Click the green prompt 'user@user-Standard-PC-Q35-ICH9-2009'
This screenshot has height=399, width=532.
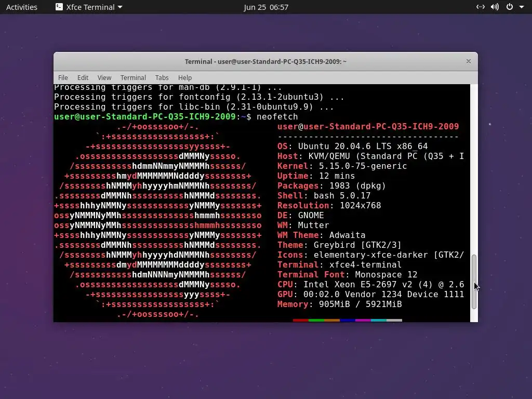point(145,117)
